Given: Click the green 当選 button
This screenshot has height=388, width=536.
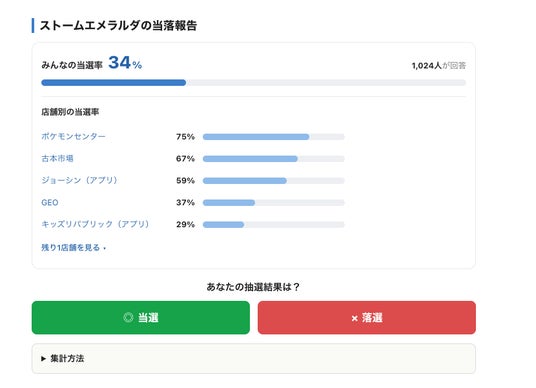Looking at the screenshot, I should tap(141, 318).
